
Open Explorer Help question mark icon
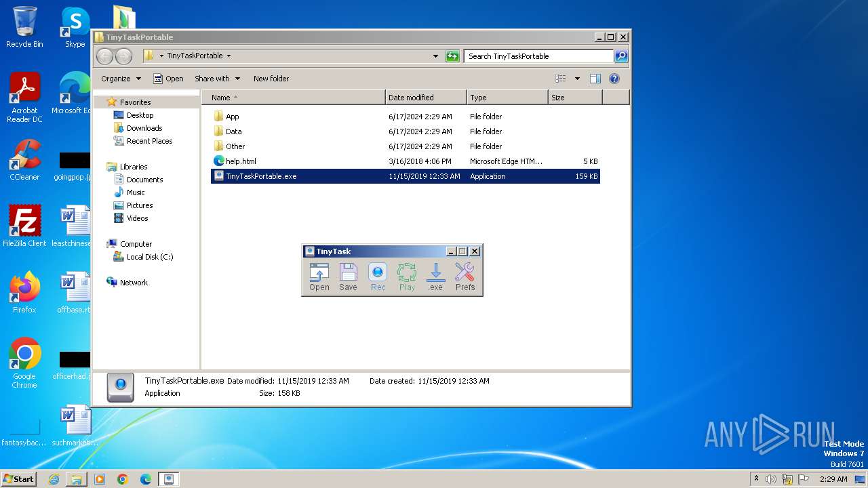click(614, 79)
